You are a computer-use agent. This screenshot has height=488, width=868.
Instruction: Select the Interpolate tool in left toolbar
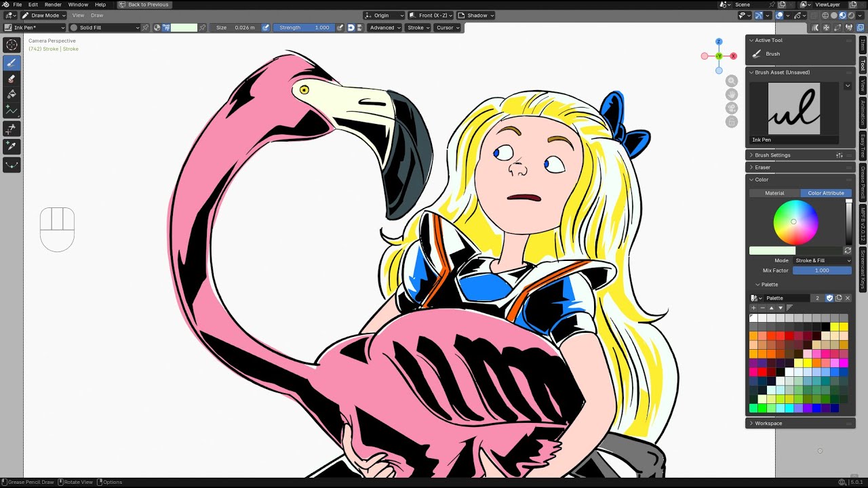click(12, 164)
